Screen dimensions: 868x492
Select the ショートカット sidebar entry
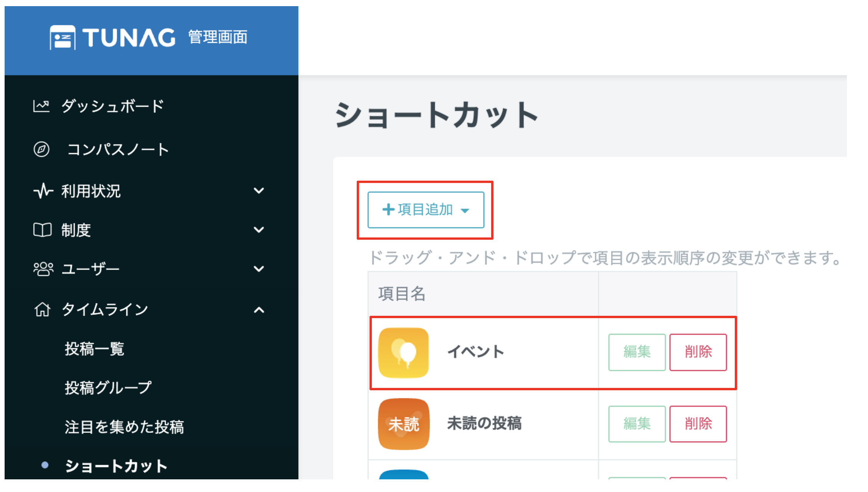116,466
